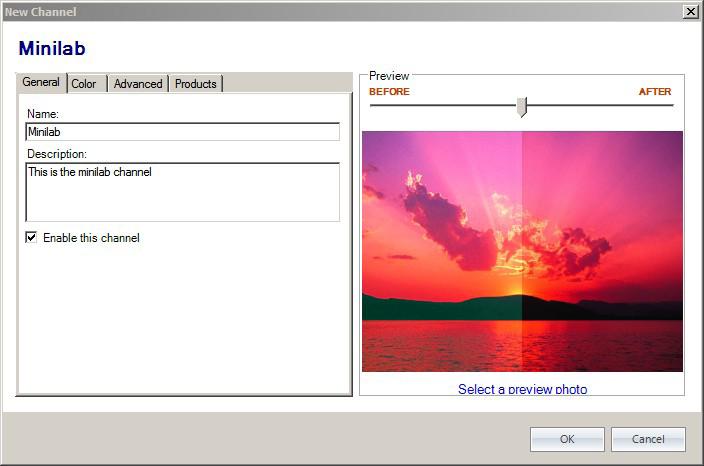
Task: Click the sunset preview photo
Action: [x=522, y=251]
